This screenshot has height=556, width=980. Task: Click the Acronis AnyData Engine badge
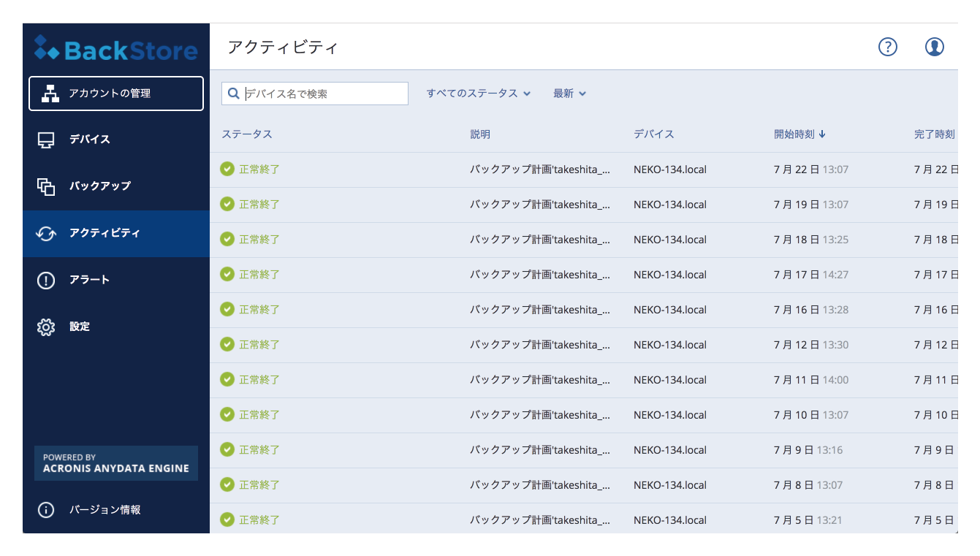tap(116, 463)
